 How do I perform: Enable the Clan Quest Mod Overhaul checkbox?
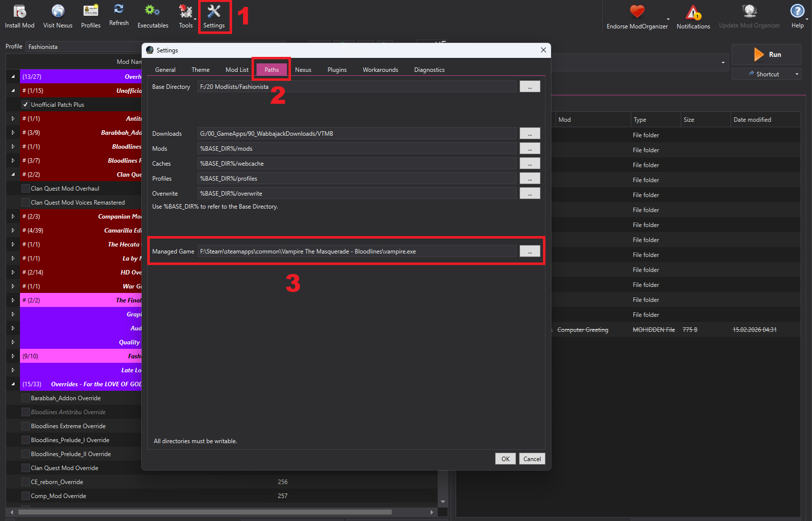[25, 189]
